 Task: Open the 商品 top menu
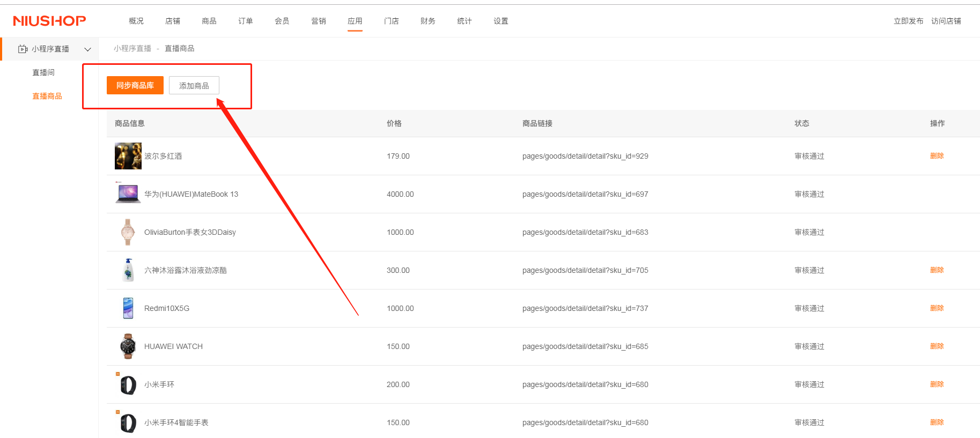pos(209,21)
